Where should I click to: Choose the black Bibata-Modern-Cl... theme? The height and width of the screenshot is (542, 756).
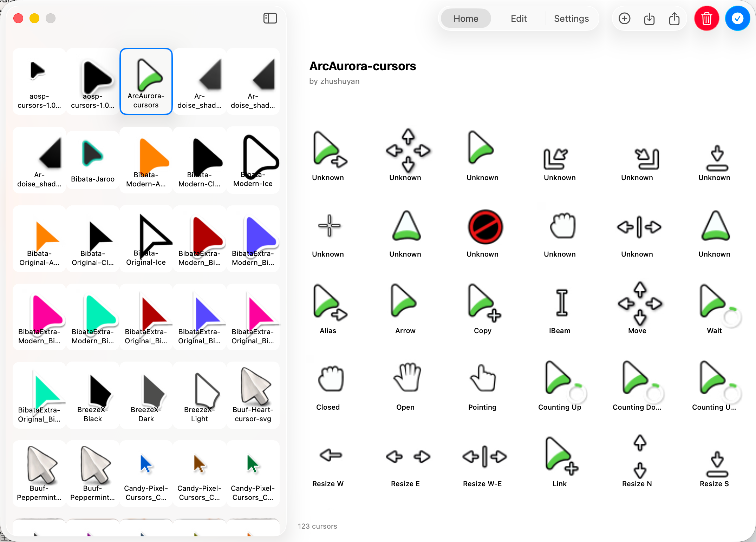point(199,160)
